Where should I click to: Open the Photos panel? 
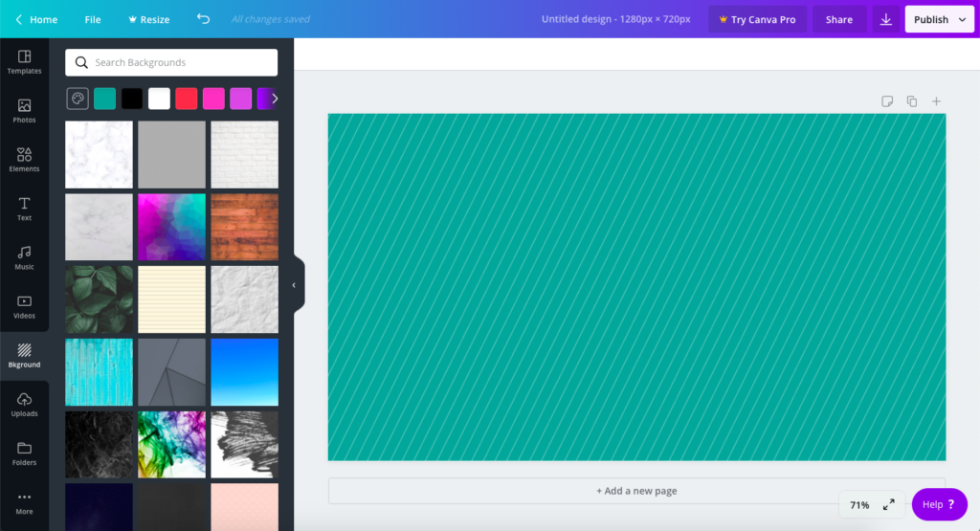(24, 111)
